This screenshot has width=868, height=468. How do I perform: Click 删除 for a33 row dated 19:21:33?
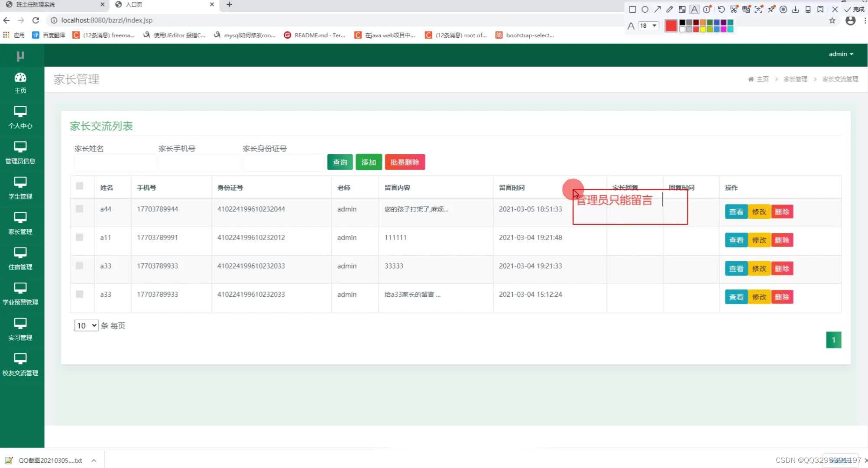click(x=782, y=269)
